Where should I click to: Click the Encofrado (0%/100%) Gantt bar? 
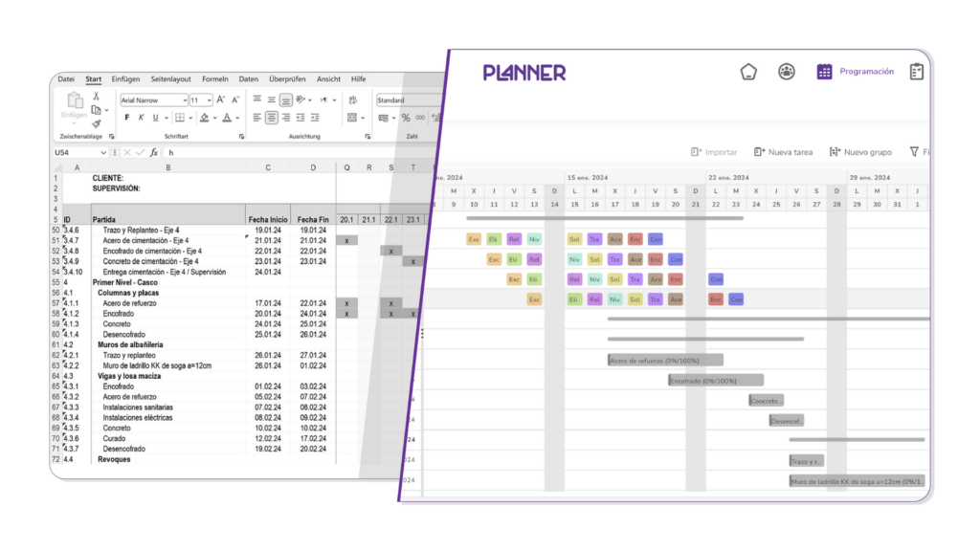point(716,381)
